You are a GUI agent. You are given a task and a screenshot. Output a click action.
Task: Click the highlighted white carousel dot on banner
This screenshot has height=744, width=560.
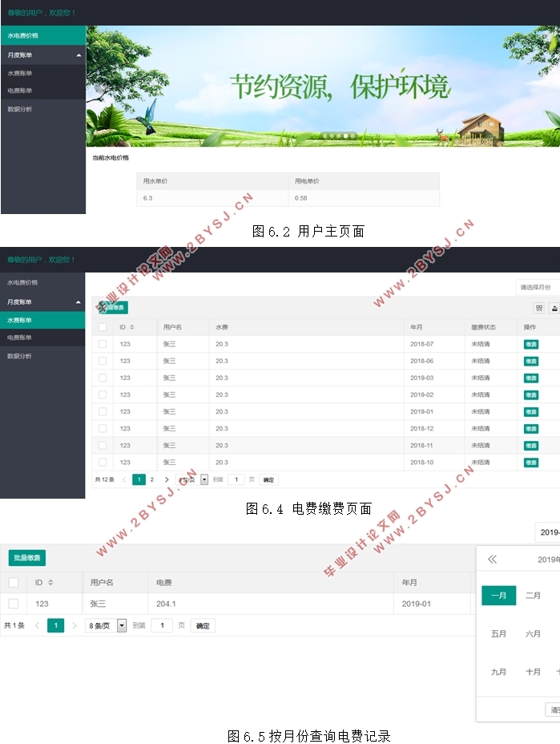pyautogui.click(x=345, y=135)
